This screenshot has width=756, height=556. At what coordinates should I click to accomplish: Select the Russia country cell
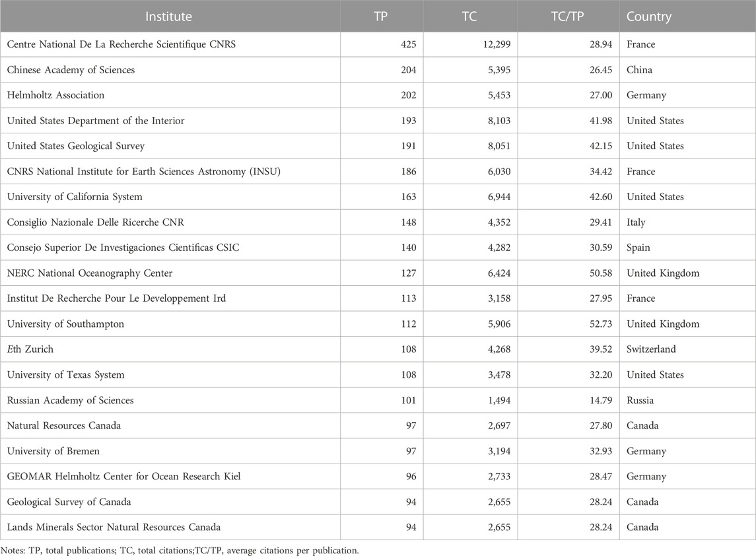[640, 400]
